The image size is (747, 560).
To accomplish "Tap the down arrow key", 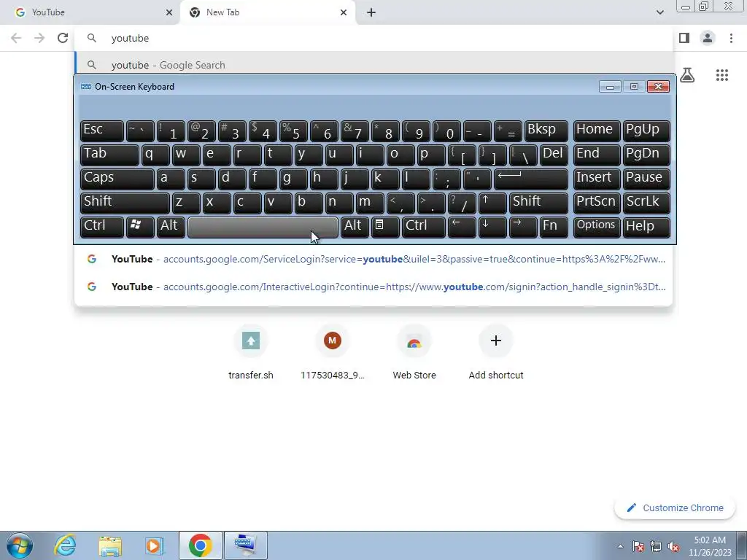I will [x=492, y=227].
